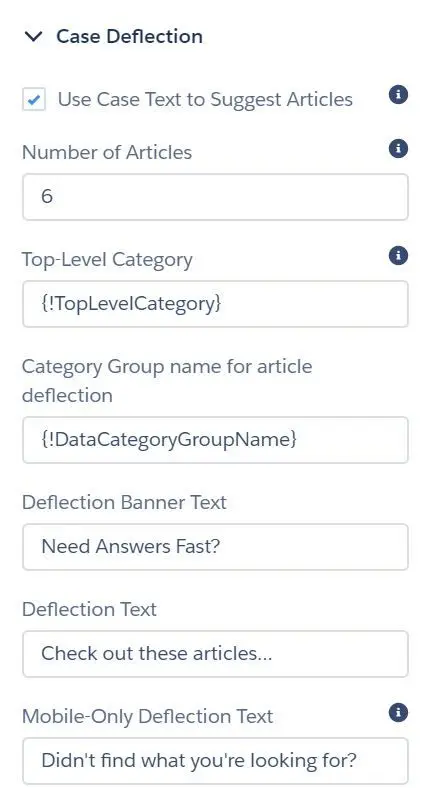Uncheck Use Case Text to Suggest Articles
Image resolution: width=427 pixels, height=804 pixels.
pos(34,99)
